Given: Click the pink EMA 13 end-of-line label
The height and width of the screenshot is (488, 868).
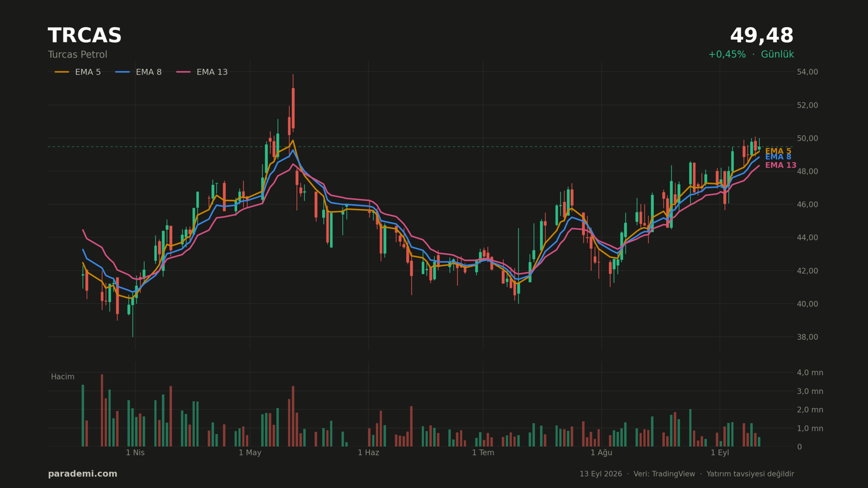Looking at the screenshot, I should tap(781, 165).
